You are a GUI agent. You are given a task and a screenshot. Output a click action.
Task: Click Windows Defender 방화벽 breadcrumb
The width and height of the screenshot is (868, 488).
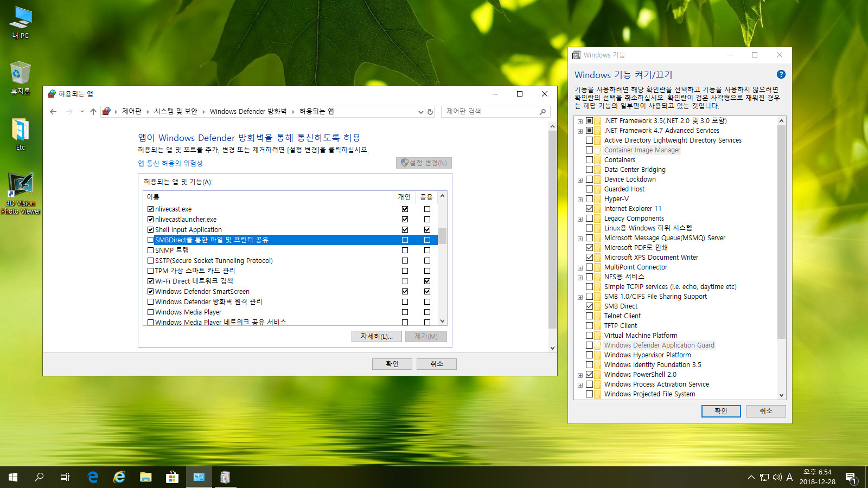tap(248, 111)
